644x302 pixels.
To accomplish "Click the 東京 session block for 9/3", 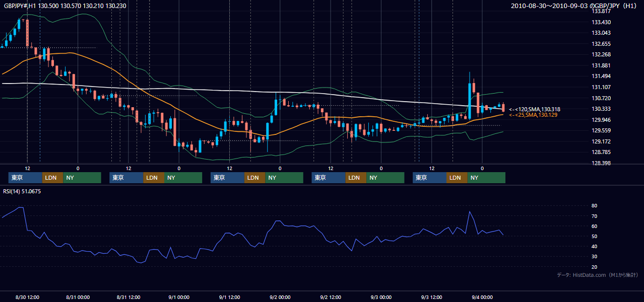I will (429, 178).
